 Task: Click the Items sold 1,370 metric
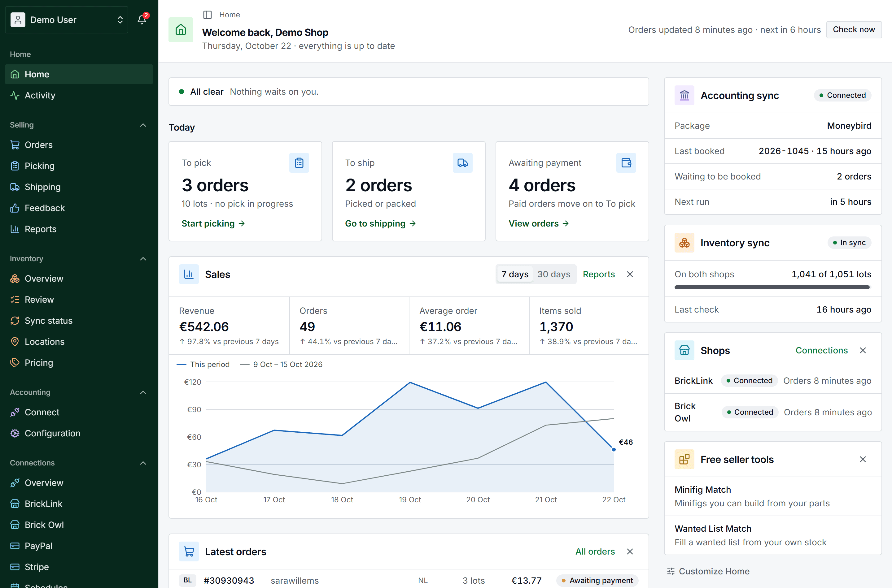(x=588, y=326)
